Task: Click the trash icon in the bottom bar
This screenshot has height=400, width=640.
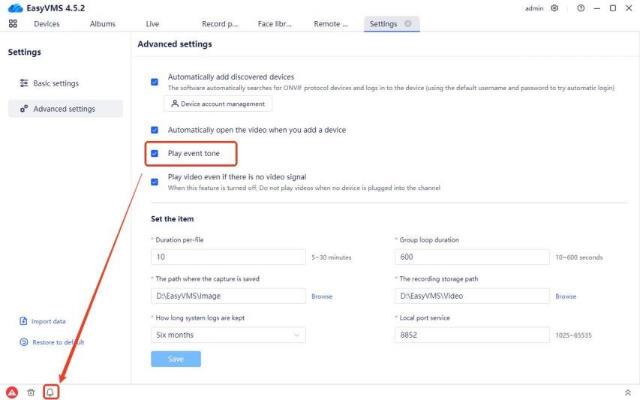Action: point(31,392)
